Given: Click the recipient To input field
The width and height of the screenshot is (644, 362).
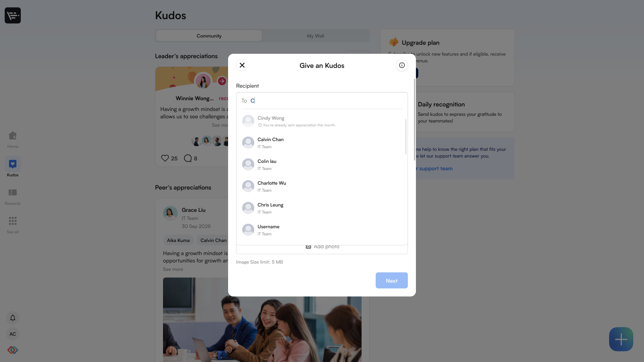Looking at the screenshot, I should point(322,101).
